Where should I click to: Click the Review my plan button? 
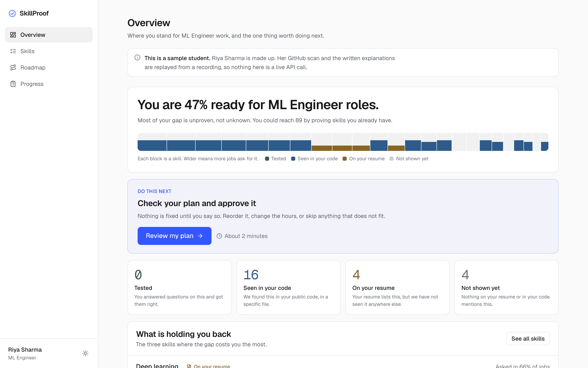coord(174,236)
